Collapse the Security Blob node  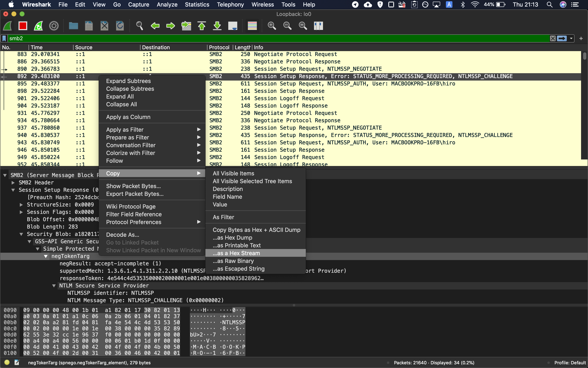[21, 234]
